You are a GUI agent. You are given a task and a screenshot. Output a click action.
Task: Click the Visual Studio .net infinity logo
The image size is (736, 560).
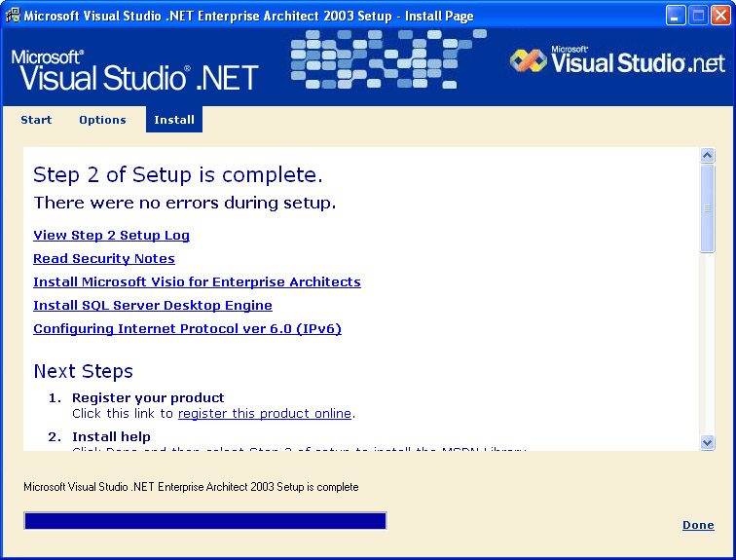pyautogui.click(x=529, y=61)
